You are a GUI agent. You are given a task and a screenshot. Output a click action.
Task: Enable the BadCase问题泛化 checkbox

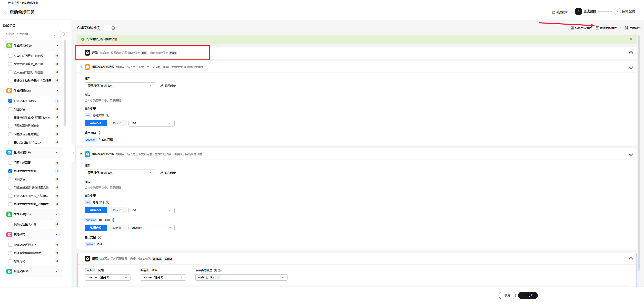[x=10, y=245]
